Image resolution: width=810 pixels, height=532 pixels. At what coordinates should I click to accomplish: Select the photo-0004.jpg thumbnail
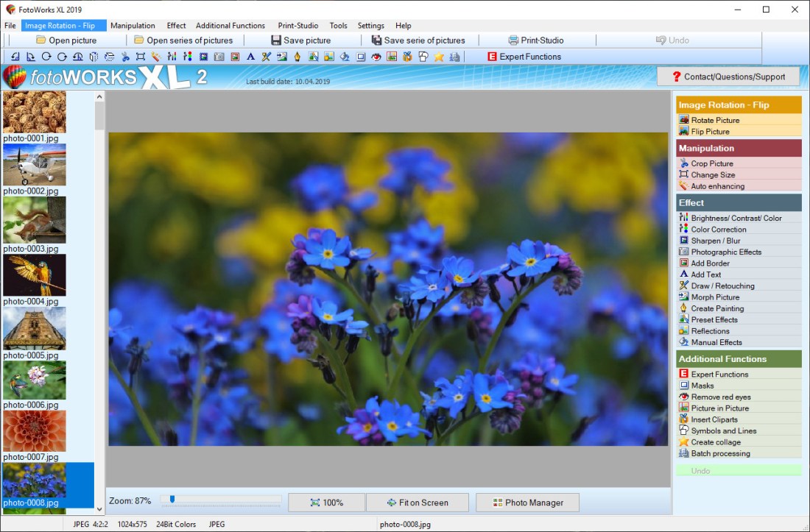35,274
